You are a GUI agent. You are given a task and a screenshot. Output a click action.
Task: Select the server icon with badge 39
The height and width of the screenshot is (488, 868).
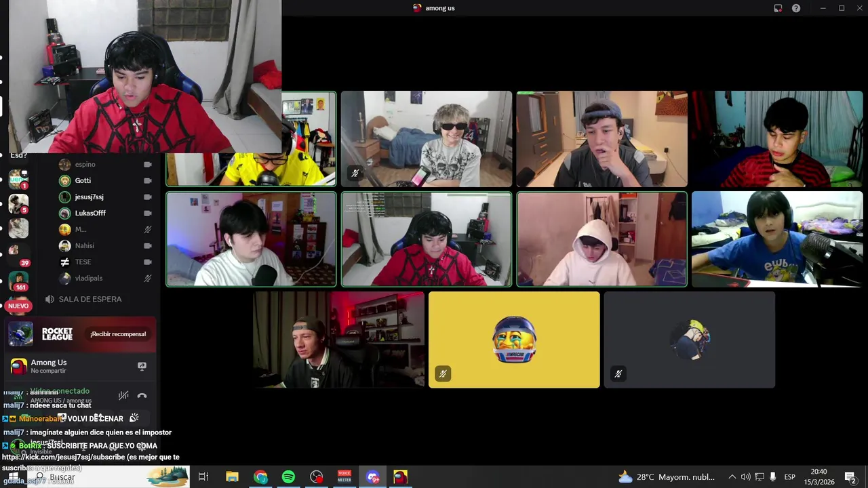click(x=18, y=255)
